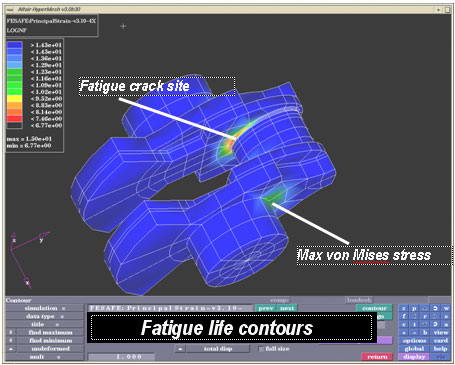Viewport: 455px width, 365px height.
Task: Toggle the find maximum switch
Action: [x=10, y=332]
